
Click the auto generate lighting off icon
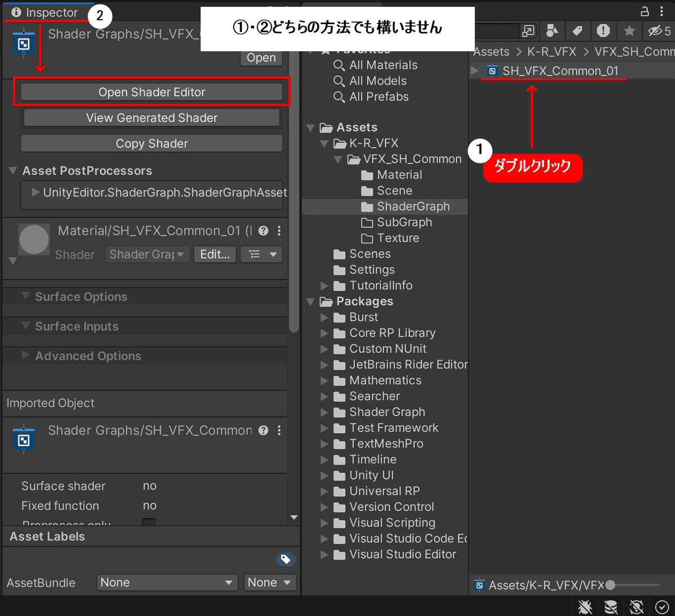637,607
